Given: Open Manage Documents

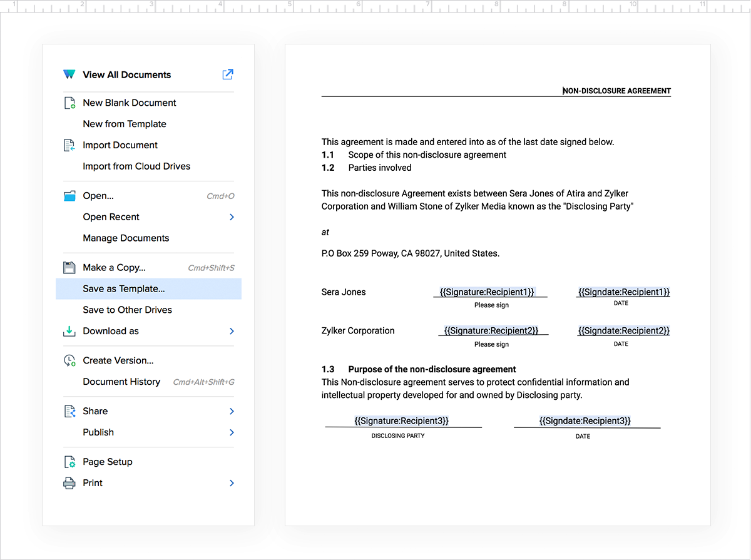Looking at the screenshot, I should [126, 238].
